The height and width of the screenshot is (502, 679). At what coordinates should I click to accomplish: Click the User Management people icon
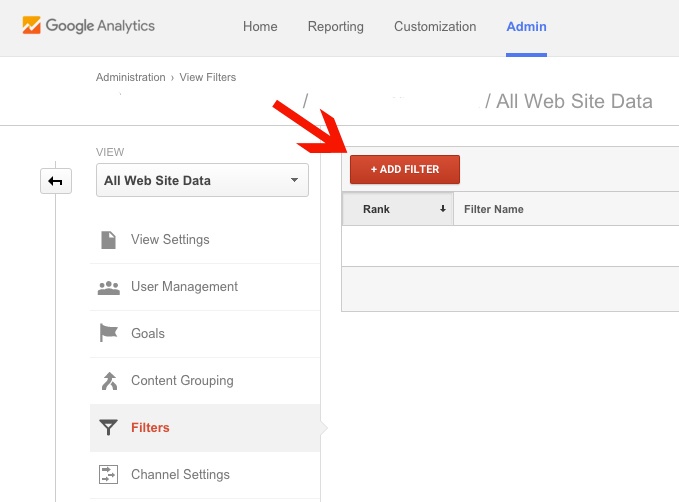coord(108,287)
